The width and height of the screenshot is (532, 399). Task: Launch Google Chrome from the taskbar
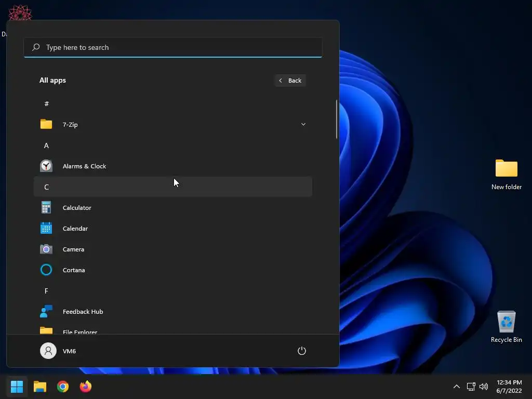coord(63,386)
